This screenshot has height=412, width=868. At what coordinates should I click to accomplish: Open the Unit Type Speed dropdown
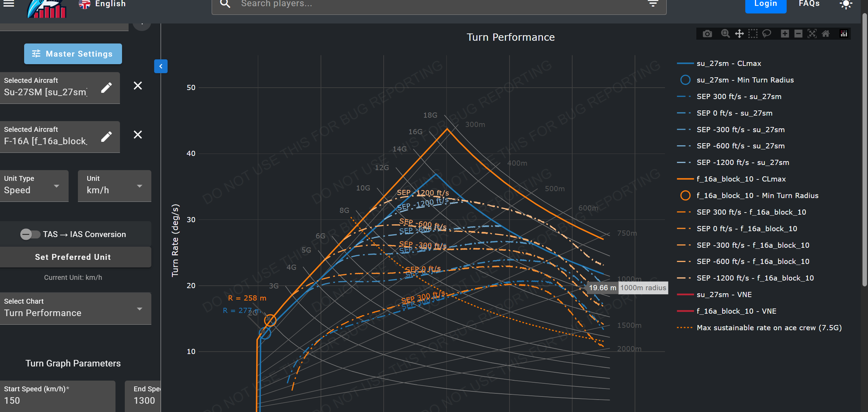(x=34, y=186)
